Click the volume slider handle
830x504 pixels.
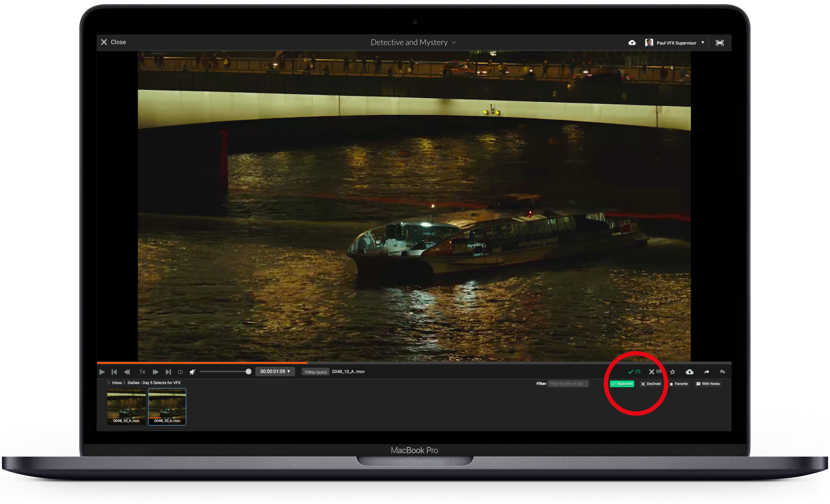tap(248, 371)
